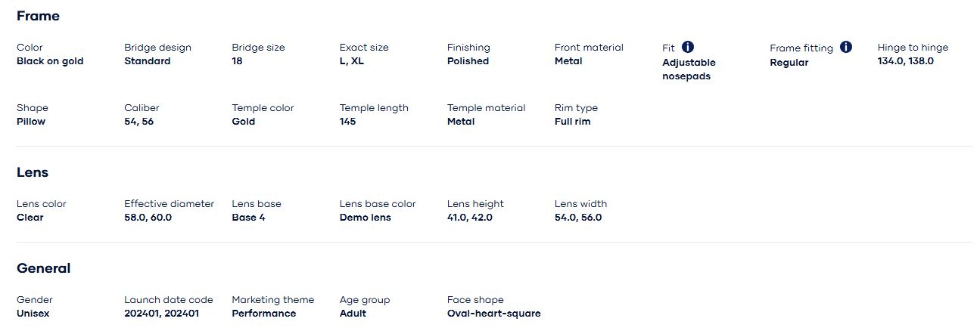980x334 pixels.
Task: Click the Adjustable nosepads fit value
Action: pos(689,70)
